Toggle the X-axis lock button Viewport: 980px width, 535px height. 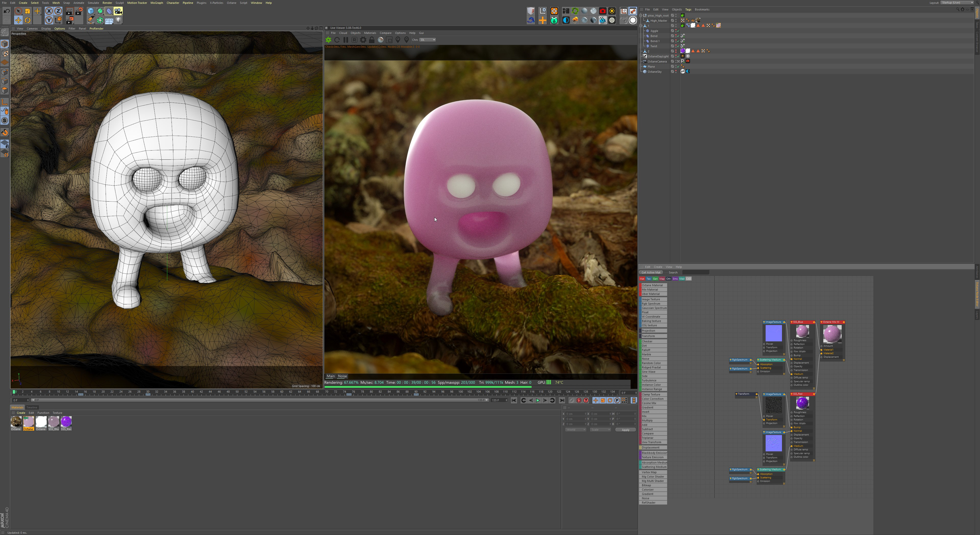(x=49, y=11)
